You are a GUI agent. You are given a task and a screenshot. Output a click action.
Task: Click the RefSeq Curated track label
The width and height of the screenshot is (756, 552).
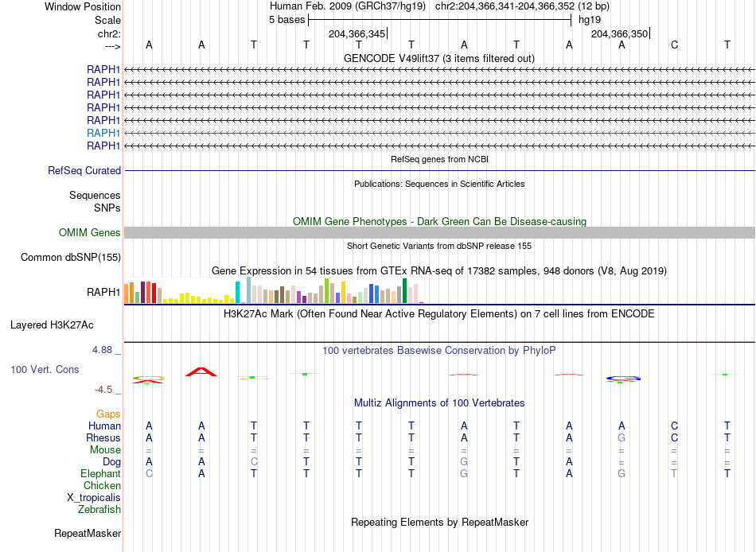(x=84, y=171)
